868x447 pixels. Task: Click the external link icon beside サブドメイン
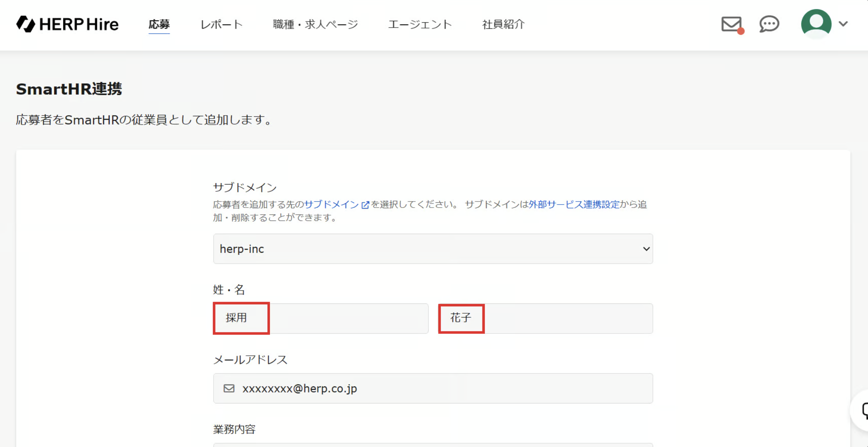tap(365, 205)
